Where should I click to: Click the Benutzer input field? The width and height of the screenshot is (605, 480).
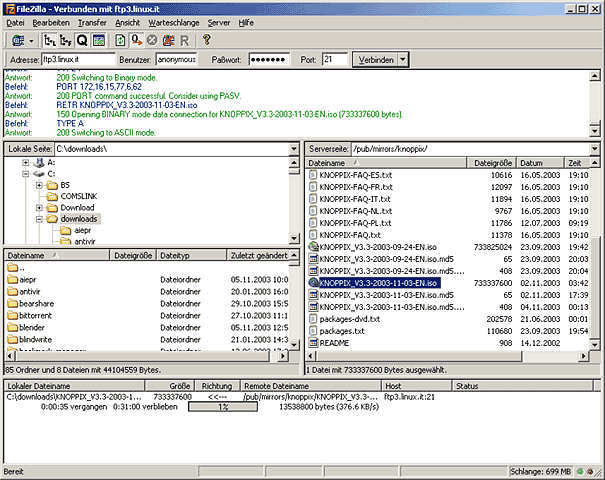tap(177, 59)
